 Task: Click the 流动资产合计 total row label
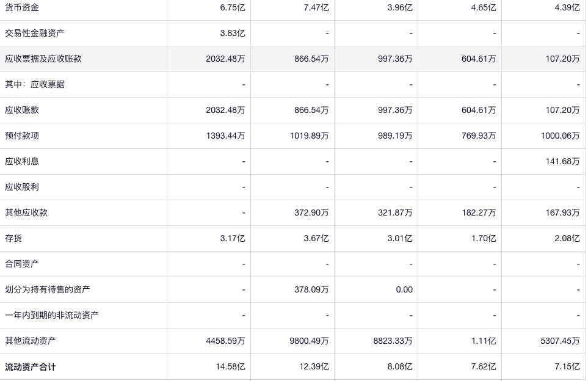pos(31,367)
